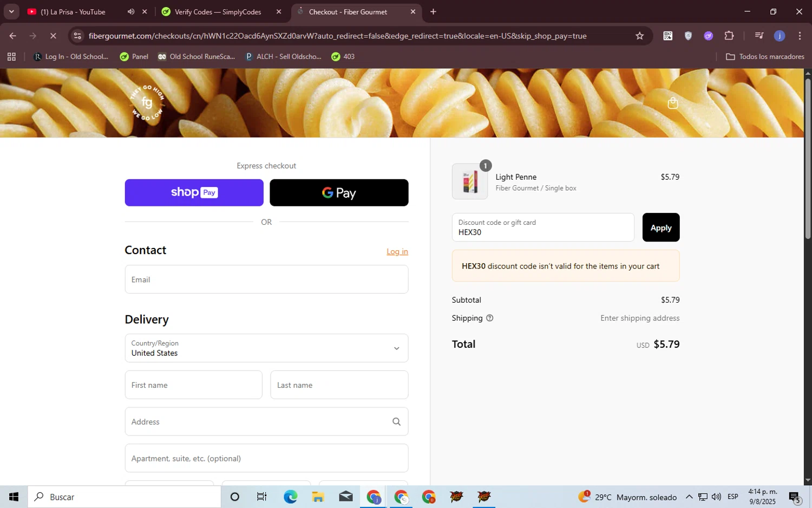Viewport: 812px width, 508px height.
Task: Close the Verify Codes SimplyCodes tab
Action: point(279,11)
